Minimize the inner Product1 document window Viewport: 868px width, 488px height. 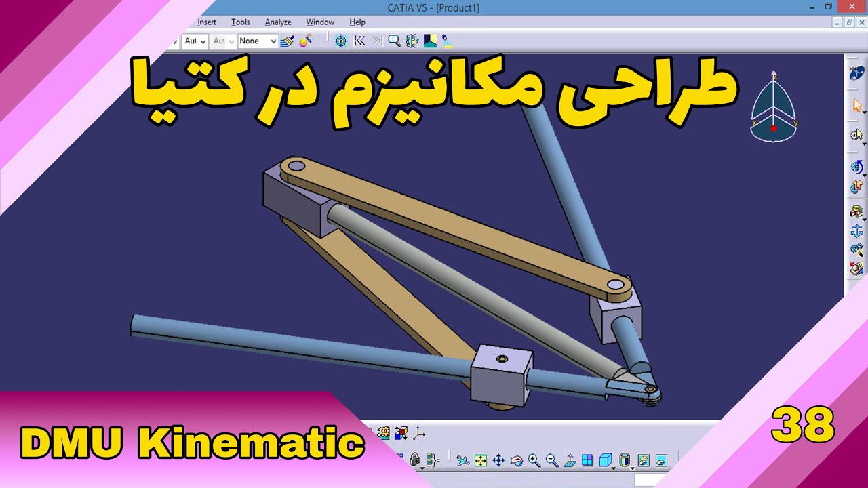(x=838, y=22)
